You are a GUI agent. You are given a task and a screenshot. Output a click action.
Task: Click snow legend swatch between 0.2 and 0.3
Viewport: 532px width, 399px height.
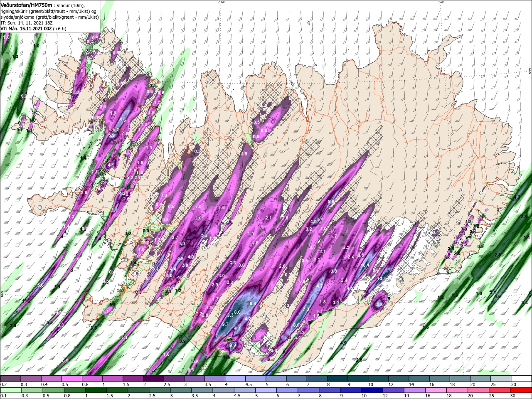click(10, 379)
